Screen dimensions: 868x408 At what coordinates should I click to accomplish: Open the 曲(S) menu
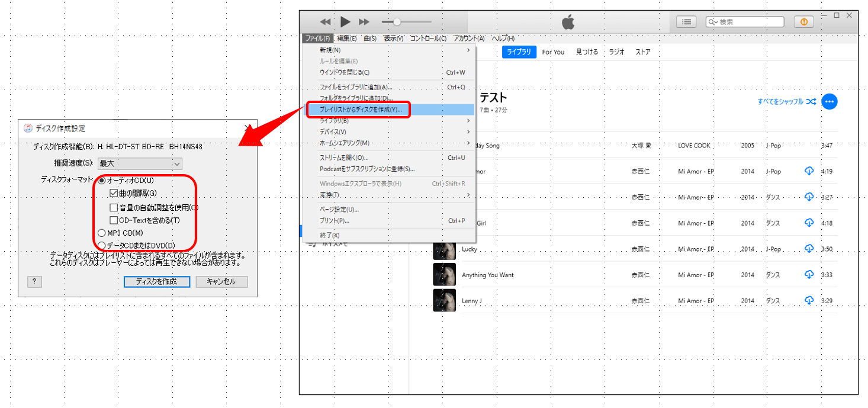370,38
